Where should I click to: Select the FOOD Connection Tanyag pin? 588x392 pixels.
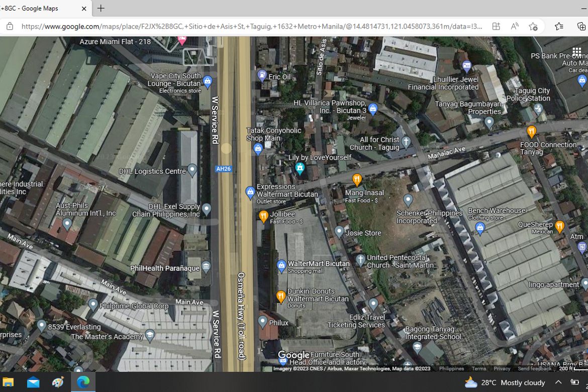[531, 131]
